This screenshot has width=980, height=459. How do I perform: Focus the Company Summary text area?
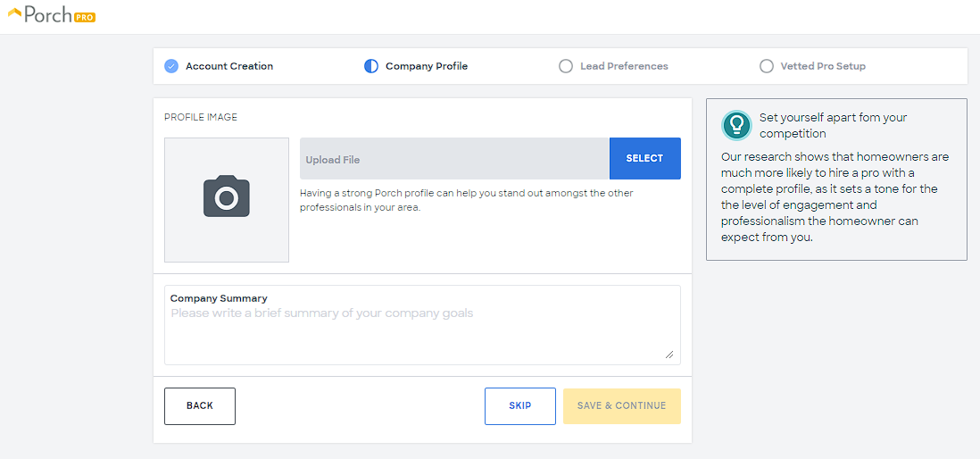(x=421, y=332)
